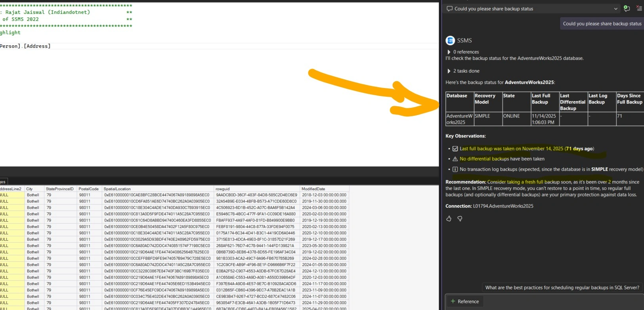
Task: Click rowguid cell starting with 32A54B9E
Action: pos(256,201)
